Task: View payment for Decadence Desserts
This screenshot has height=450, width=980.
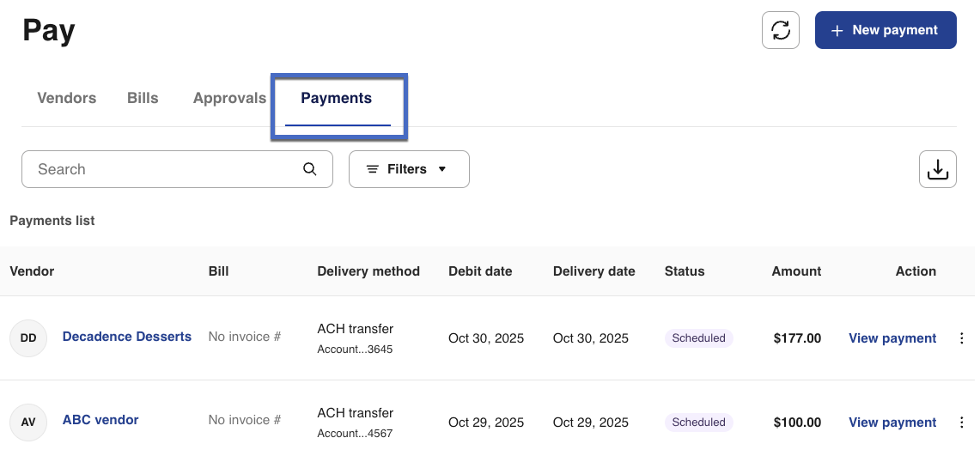Action: click(892, 338)
